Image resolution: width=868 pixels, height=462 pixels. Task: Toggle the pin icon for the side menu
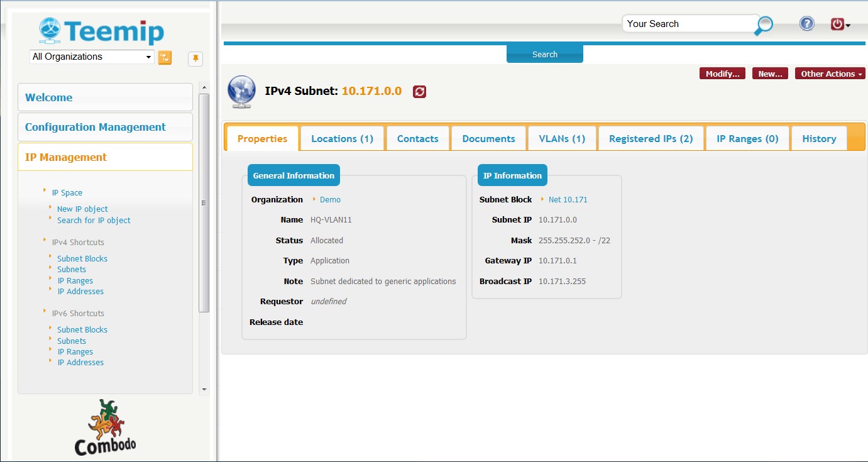tap(195, 58)
